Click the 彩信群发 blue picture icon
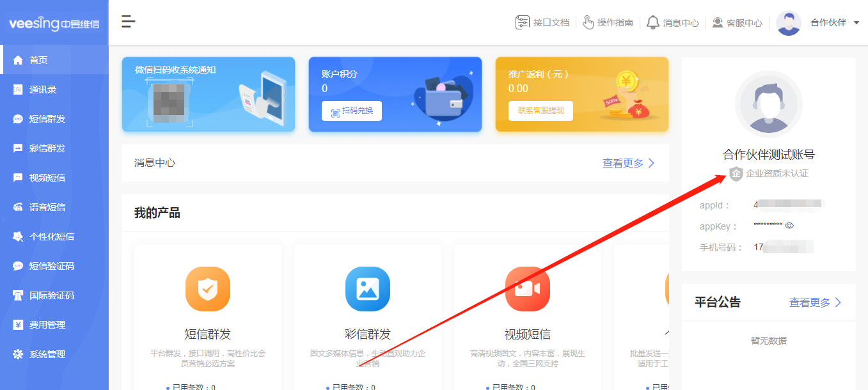 [367, 289]
